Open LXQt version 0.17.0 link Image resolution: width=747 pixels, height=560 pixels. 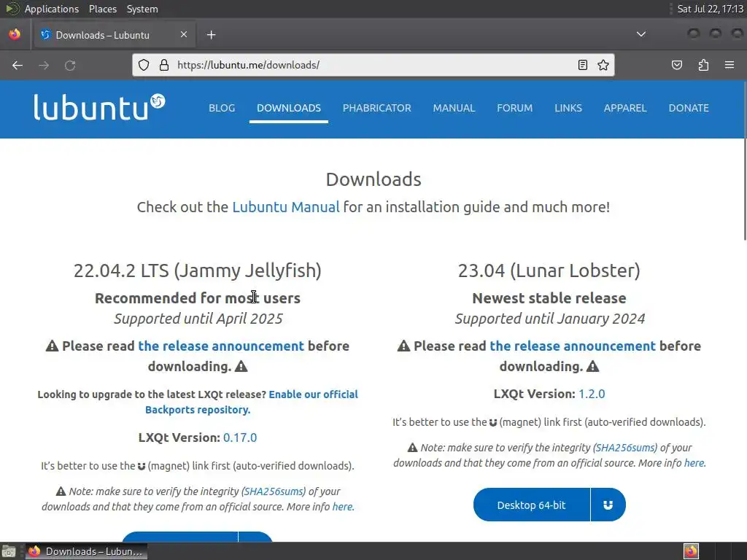tap(240, 437)
